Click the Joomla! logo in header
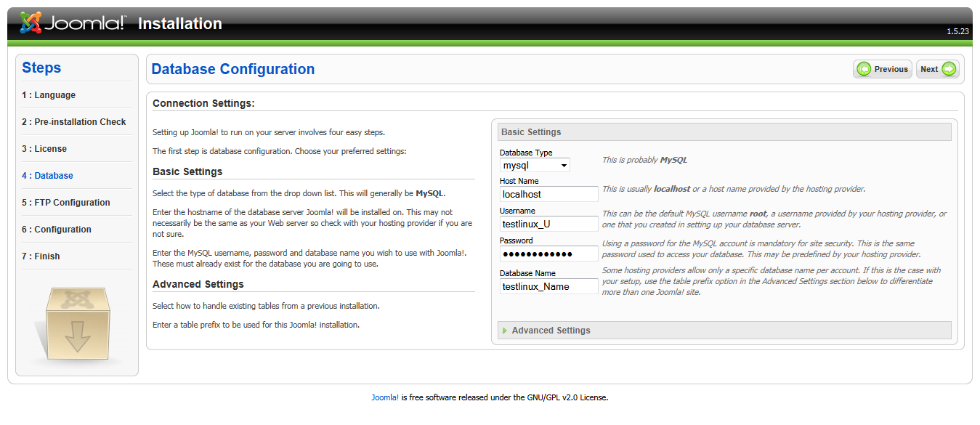The width and height of the screenshot is (980, 425). [72, 23]
